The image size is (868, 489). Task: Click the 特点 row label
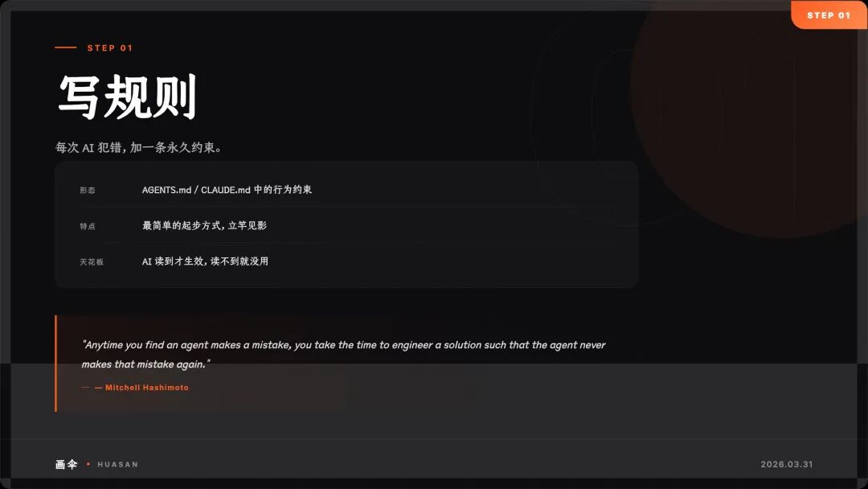tap(88, 226)
